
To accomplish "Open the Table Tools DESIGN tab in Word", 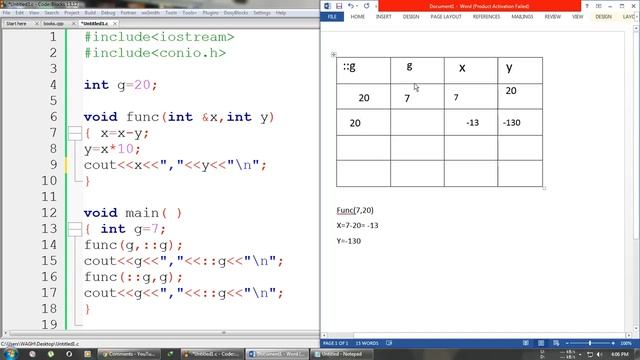I will [x=603, y=17].
